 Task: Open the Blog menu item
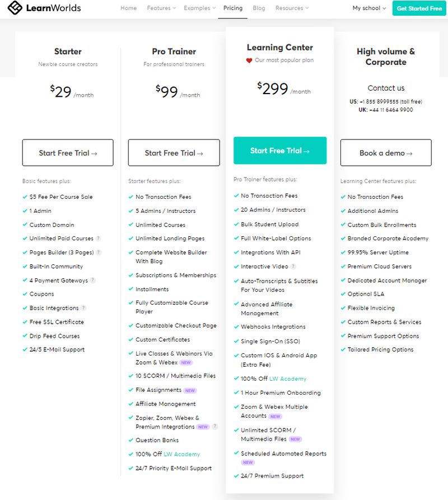coord(259,8)
